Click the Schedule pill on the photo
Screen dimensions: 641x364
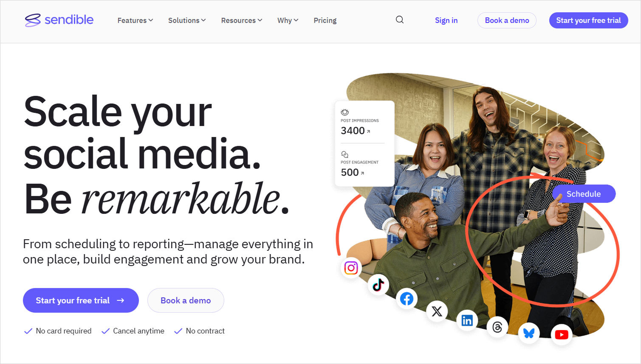point(584,194)
